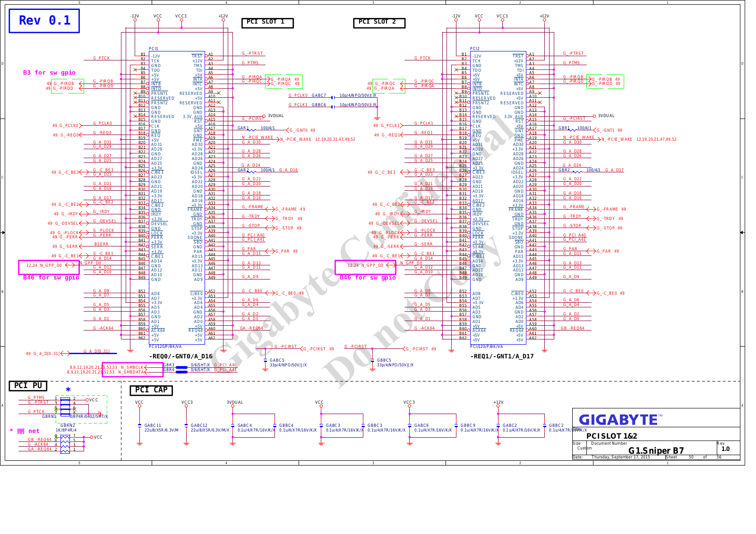Select the "PCI SLOT 2" title label

coord(379,23)
